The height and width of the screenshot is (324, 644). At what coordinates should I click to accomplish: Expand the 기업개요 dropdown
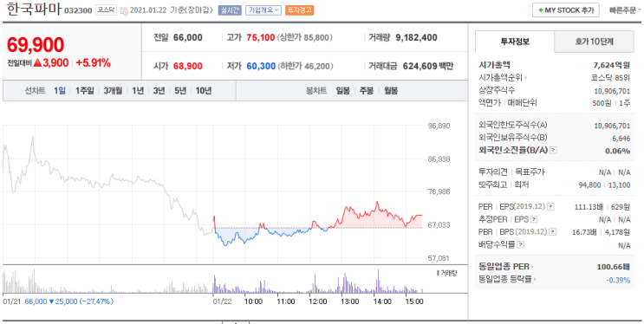pyautogui.click(x=263, y=10)
